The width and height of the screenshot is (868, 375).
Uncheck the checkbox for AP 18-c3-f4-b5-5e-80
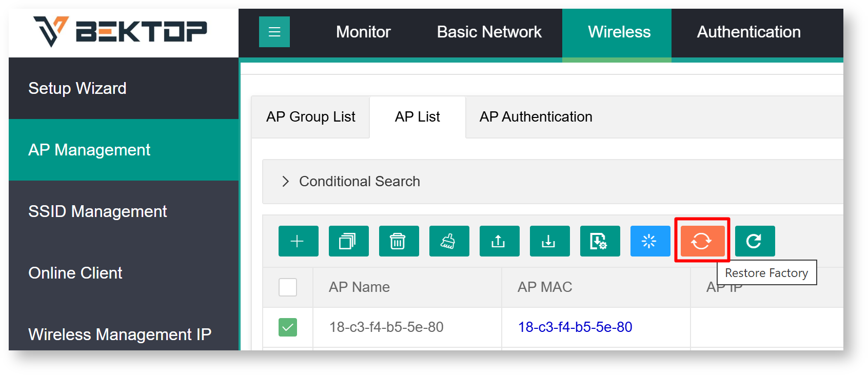(x=288, y=327)
